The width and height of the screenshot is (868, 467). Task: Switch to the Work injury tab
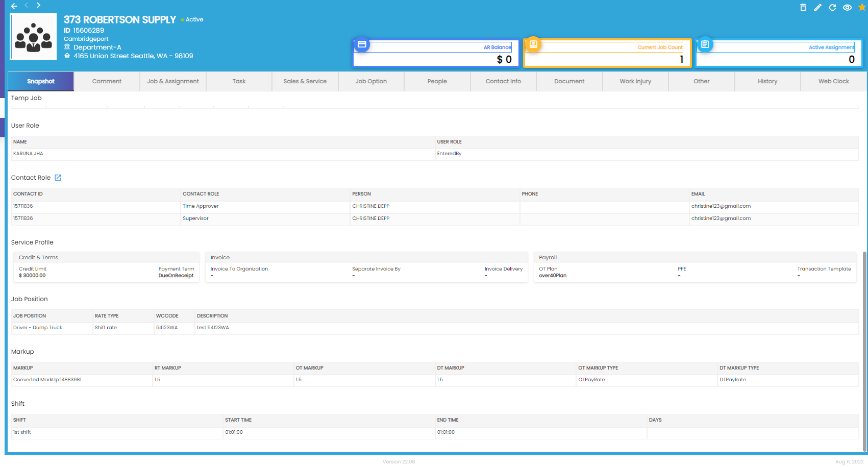(x=635, y=81)
